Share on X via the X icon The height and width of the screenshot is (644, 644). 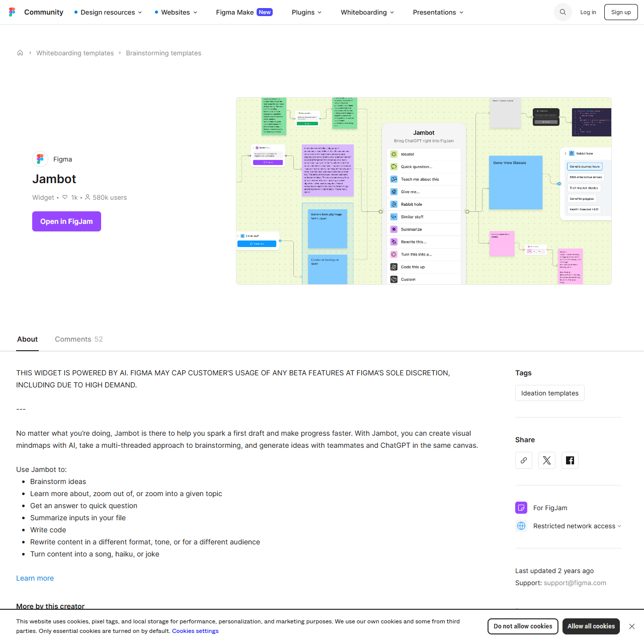[x=546, y=460]
